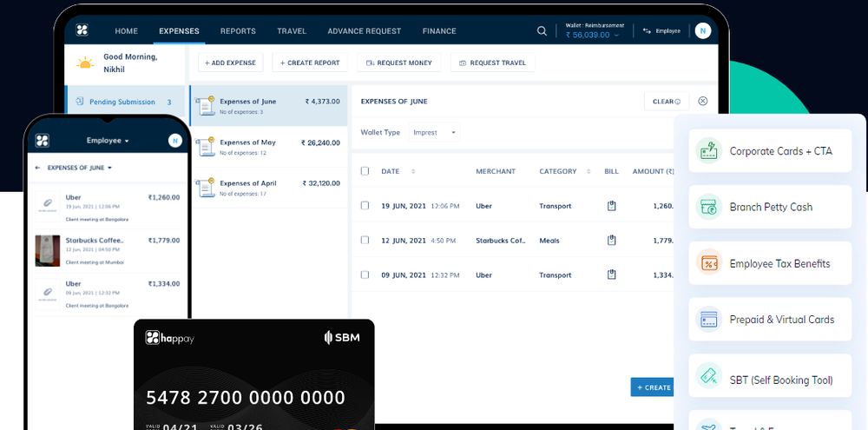
Task: Select Pending Submission in the sidebar
Action: pos(125,102)
